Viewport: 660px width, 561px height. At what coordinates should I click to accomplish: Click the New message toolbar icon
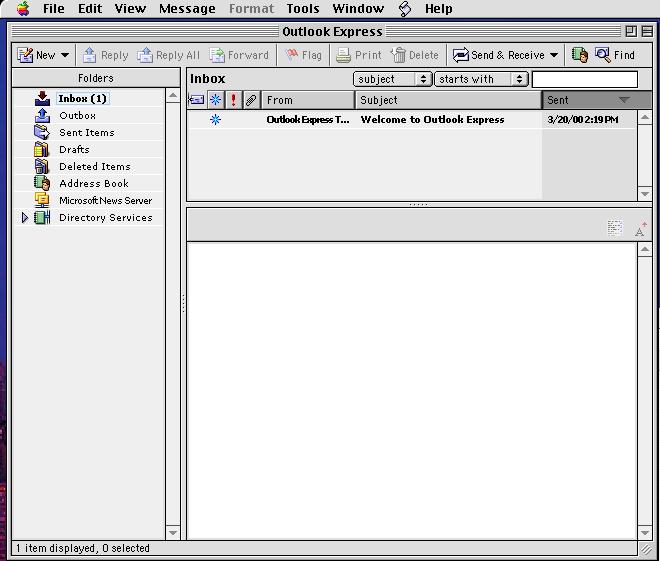25,55
